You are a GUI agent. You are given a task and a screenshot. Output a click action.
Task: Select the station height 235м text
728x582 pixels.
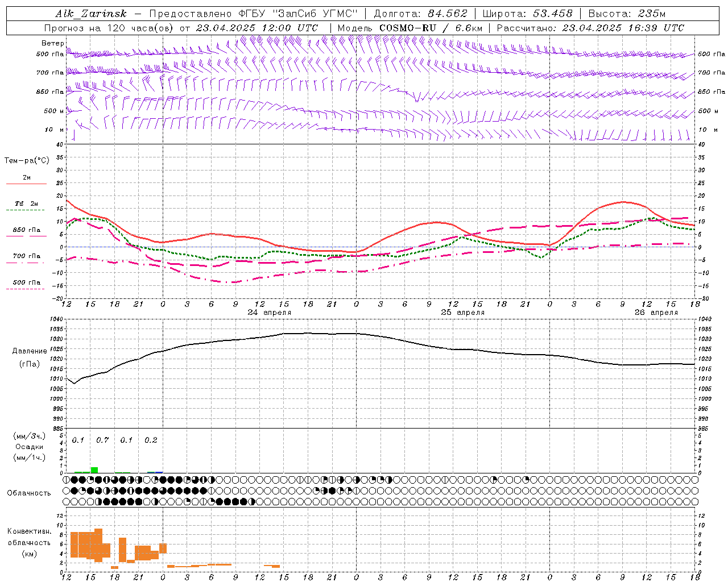click(651, 14)
